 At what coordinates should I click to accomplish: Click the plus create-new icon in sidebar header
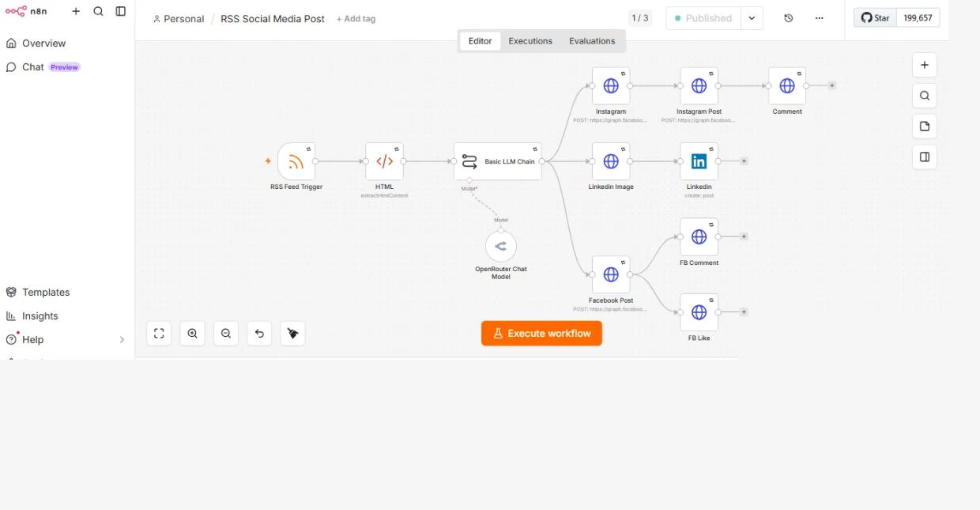click(x=76, y=11)
